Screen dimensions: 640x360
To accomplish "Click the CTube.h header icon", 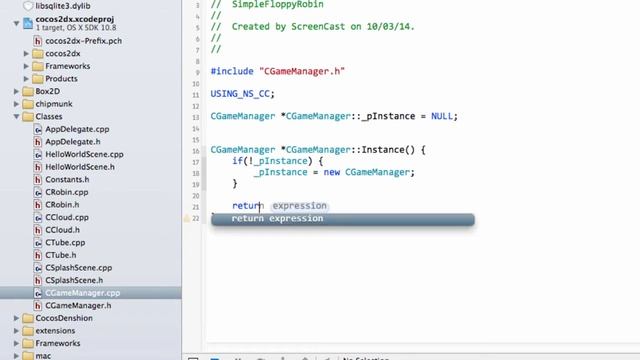I will (x=38, y=255).
